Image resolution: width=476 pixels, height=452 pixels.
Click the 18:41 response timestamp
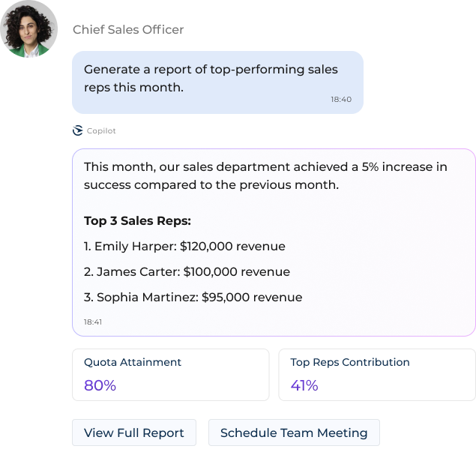(x=93, y=322)
